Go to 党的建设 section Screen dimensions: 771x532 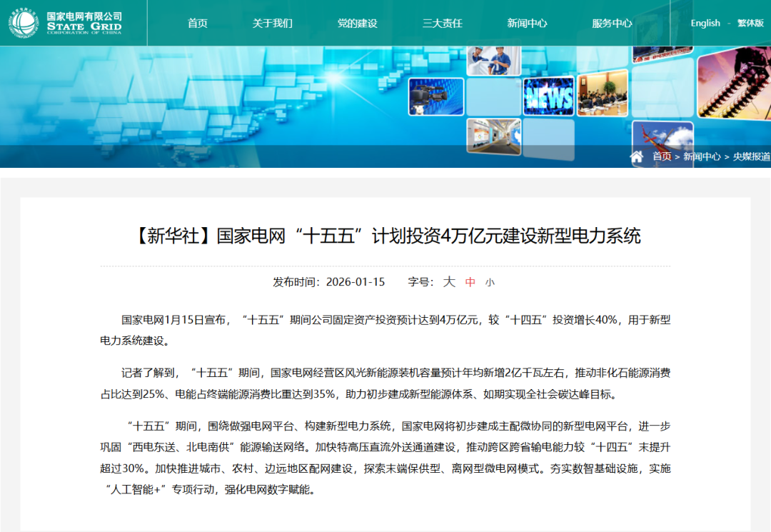click(357, 23)
